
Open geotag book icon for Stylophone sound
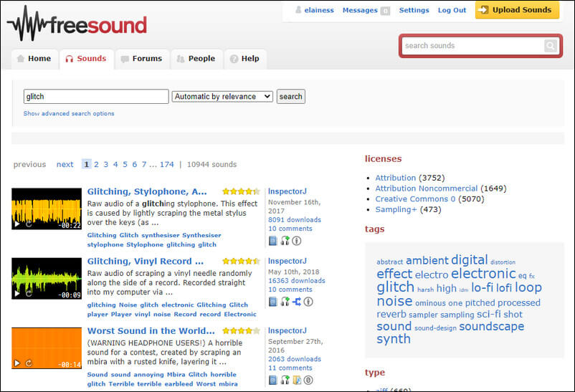[273, 241]
